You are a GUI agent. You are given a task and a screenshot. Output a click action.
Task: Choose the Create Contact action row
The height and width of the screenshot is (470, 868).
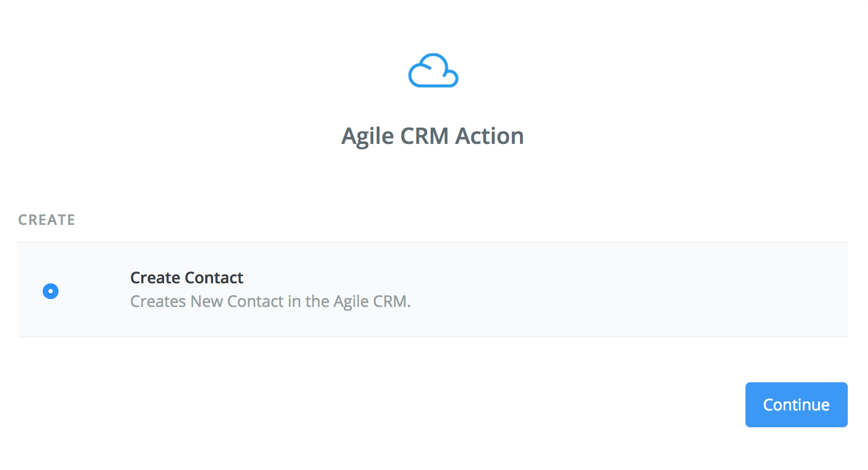tap(433, 290)
